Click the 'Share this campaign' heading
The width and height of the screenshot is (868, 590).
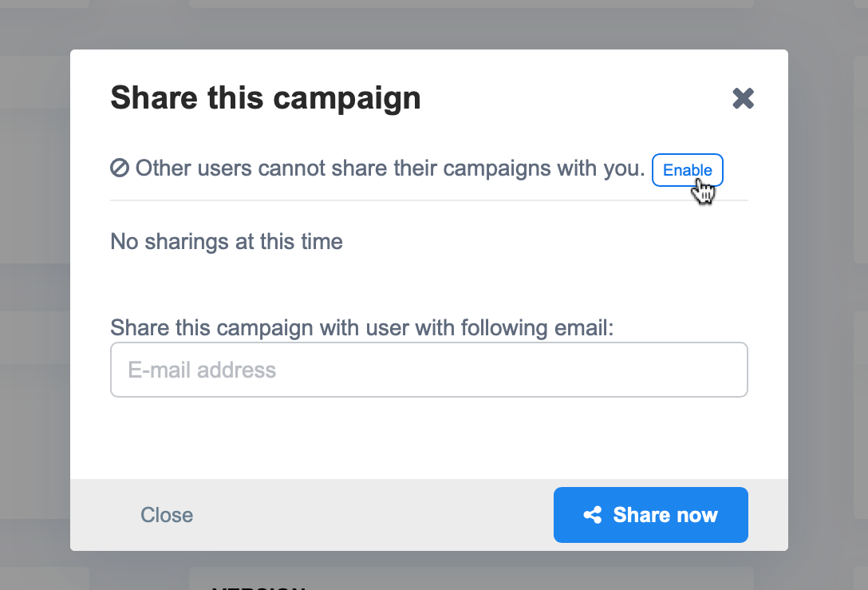(x=266, y=98)
